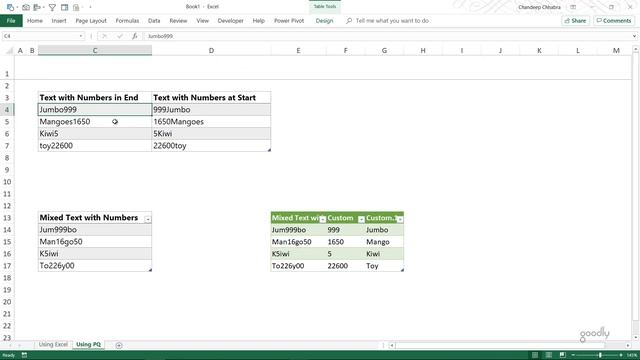The width and height of the screenshot is (640, 360).
Task: Click the zoom percentage in status bar
Action: (x=632, y=355)
